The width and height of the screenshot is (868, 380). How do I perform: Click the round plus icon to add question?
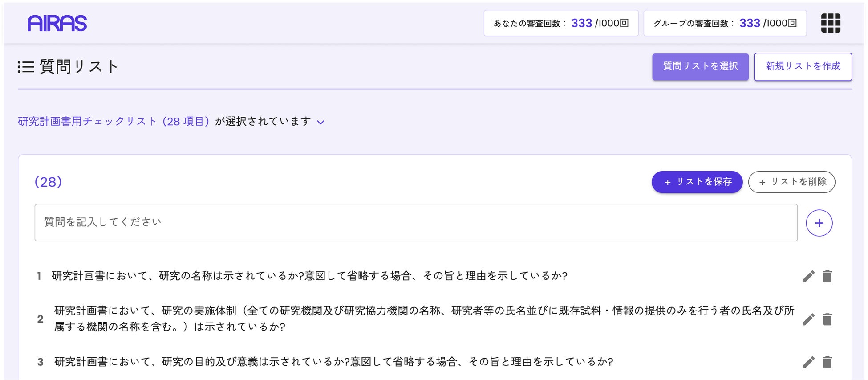click(x=819, y=223)
